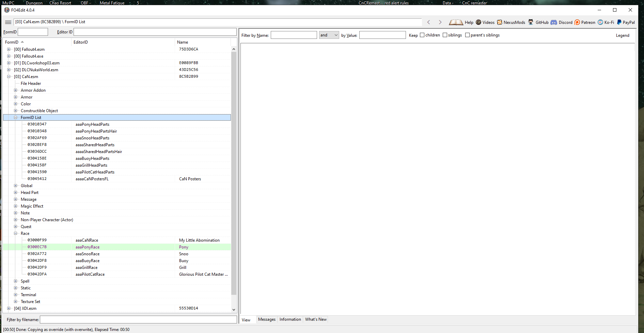This screenshot has height=333, width=644.
Task: Toggle the parent's siblings checkbox
Action: [x=467, y=35]
